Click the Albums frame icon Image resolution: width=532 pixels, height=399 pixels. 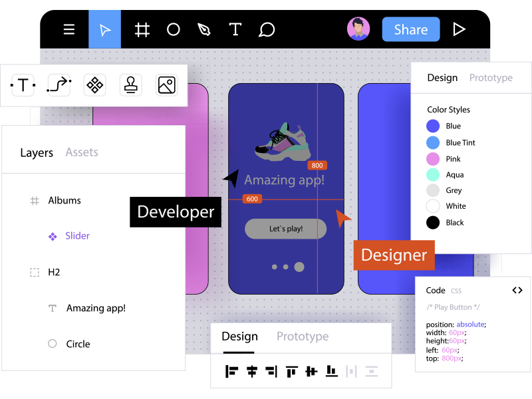(x=35, y=201)
